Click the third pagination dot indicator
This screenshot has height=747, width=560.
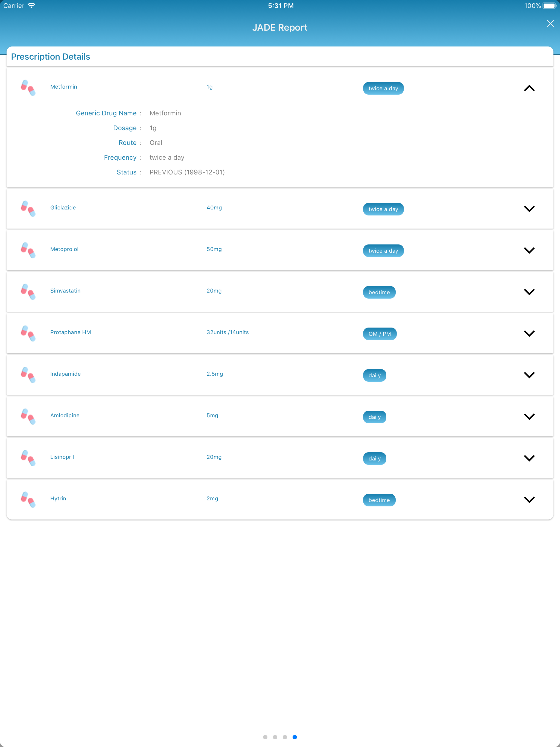[x=285, y=737]
